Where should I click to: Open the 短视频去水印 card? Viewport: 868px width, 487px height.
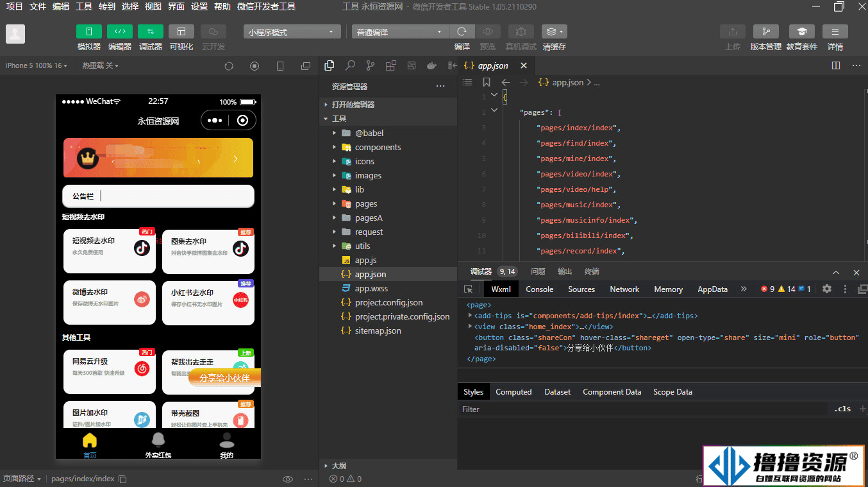pos(110,252)
